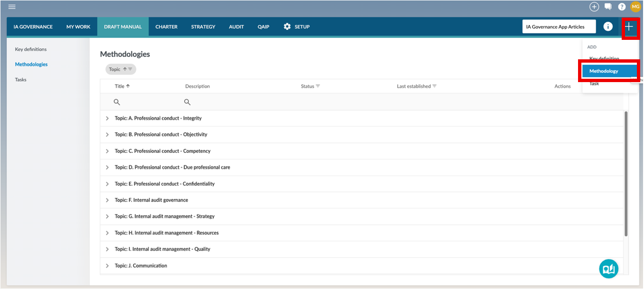Expand Topic A. Professional conduct - Integrity
The image size is (644, 289).
coord(107,118)
